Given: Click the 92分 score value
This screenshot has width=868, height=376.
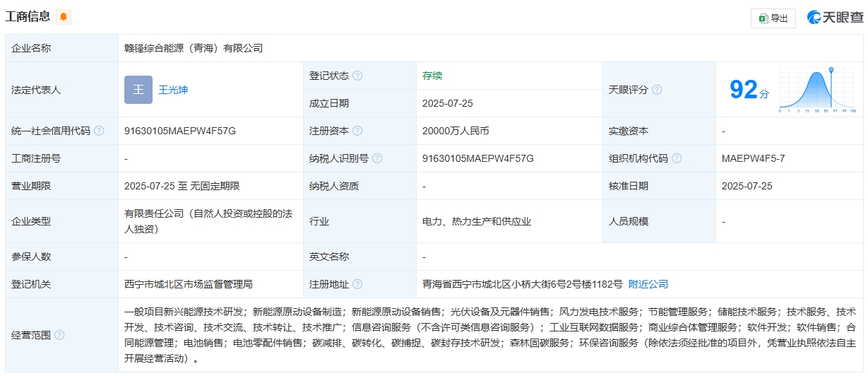Looking at the screenshot, I should 749,90.
